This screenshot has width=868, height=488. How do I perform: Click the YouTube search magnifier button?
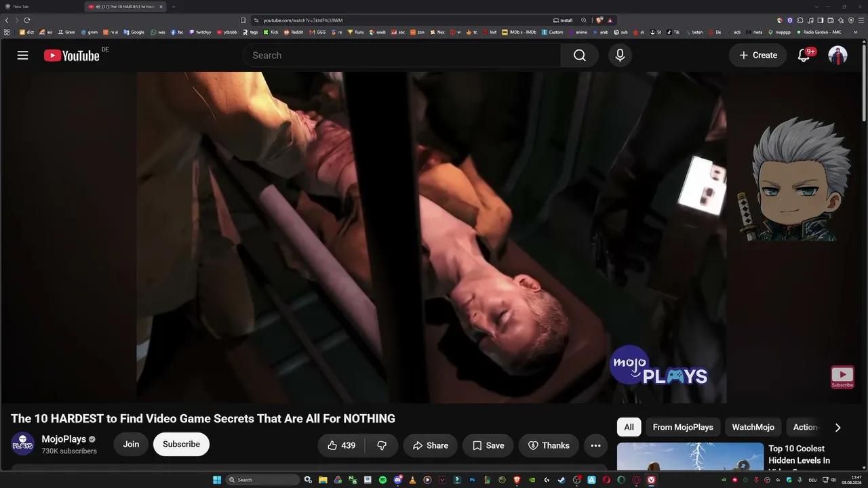click(x=579, y=56)
